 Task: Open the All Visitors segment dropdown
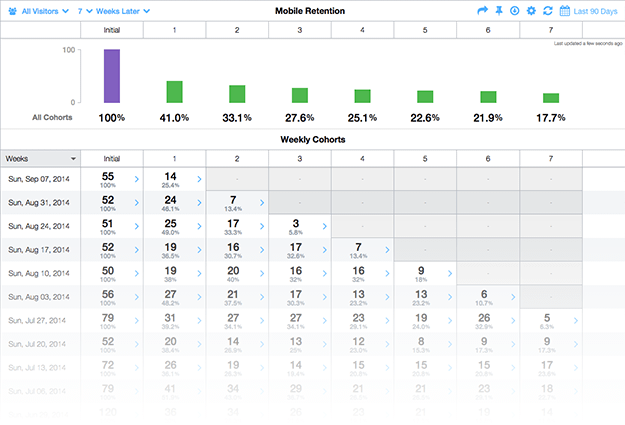(x=41, y=11)
